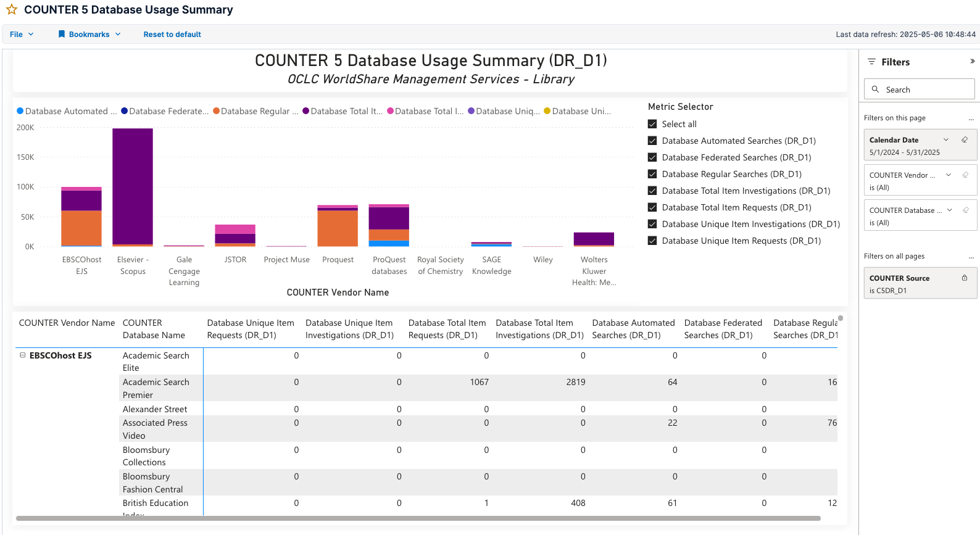This screenshot has height=535, width=980.
Task: Sort by Database Total Item Investigations column
Action: (x=539, y=329)
